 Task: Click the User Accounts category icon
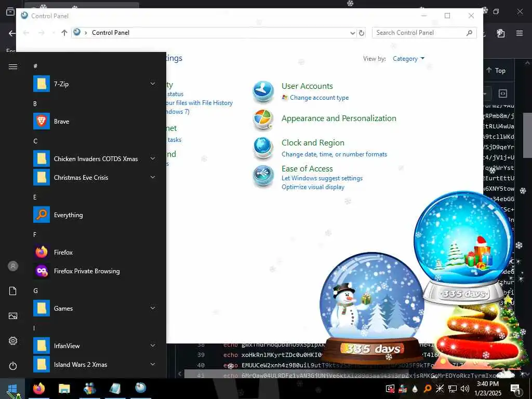coord(263,91)
